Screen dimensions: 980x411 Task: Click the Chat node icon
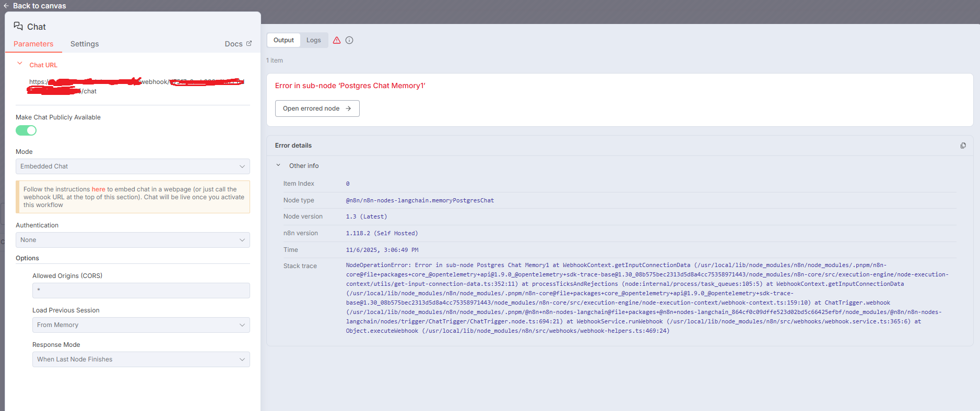pyautogui.click(x=18, y=26)
